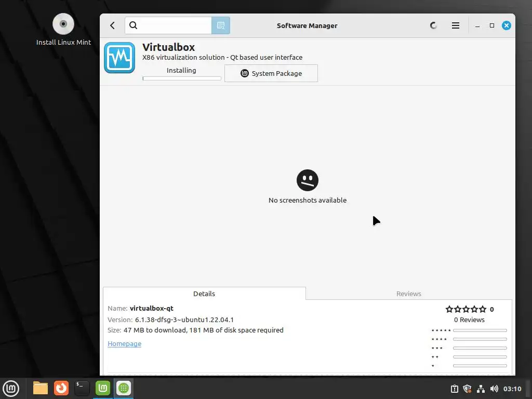Click the 03:10 clock
This screenshot has height=399, width=532.
point(512,389)
